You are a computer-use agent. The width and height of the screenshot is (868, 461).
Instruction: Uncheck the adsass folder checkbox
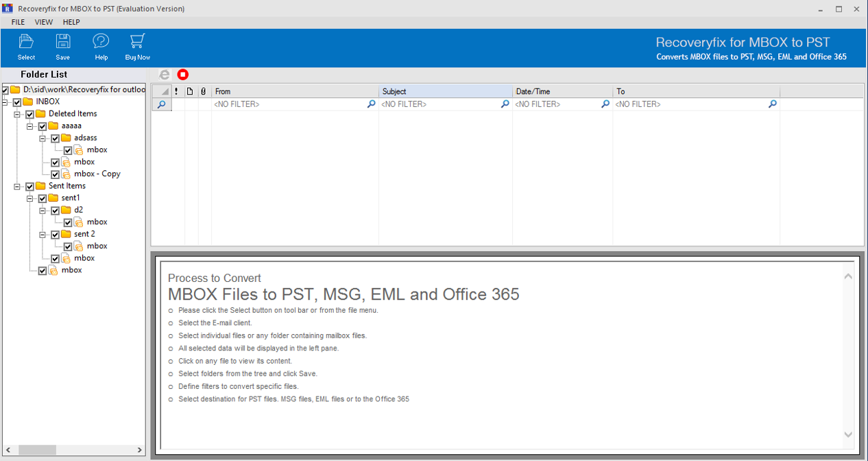point(56,139)
